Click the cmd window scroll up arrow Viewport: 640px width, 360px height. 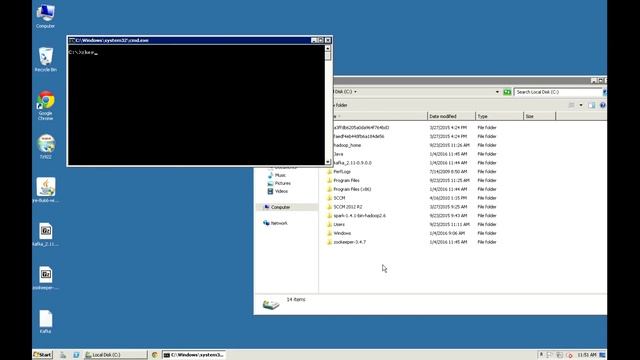(328, 48)
